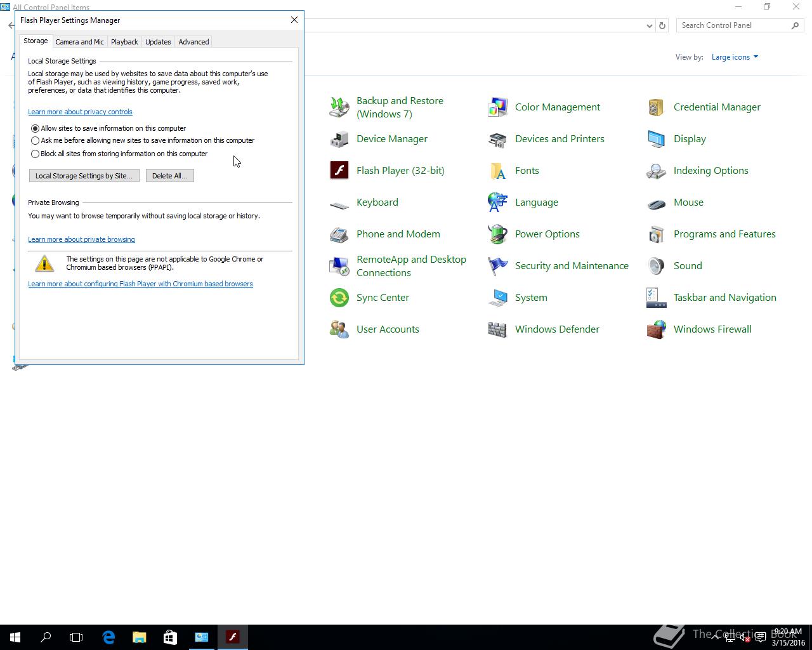This screenshot has width=812, height=650.
Task: Open Learn more about privacy controls link
Action: pyautogui.click(x=80, y=112)
